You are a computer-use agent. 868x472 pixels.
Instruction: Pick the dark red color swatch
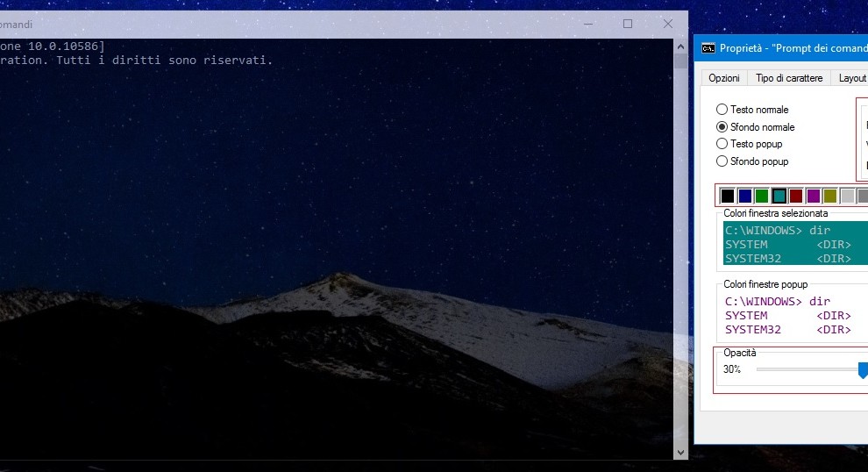(x=796, y=196)
